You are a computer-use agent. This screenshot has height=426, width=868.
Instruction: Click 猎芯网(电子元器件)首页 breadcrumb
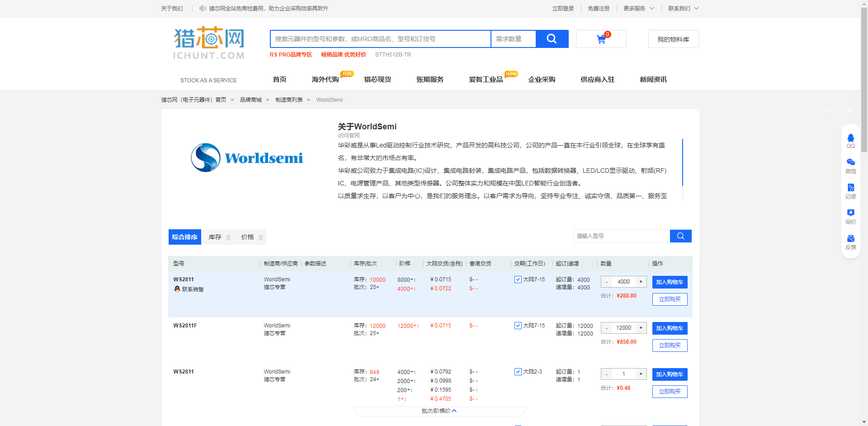click(193, 100)
